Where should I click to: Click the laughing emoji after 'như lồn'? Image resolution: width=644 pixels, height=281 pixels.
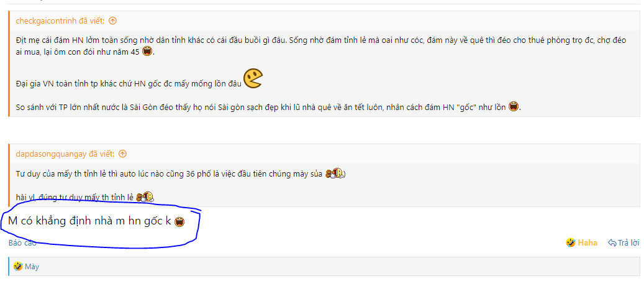tap(514, 106)
